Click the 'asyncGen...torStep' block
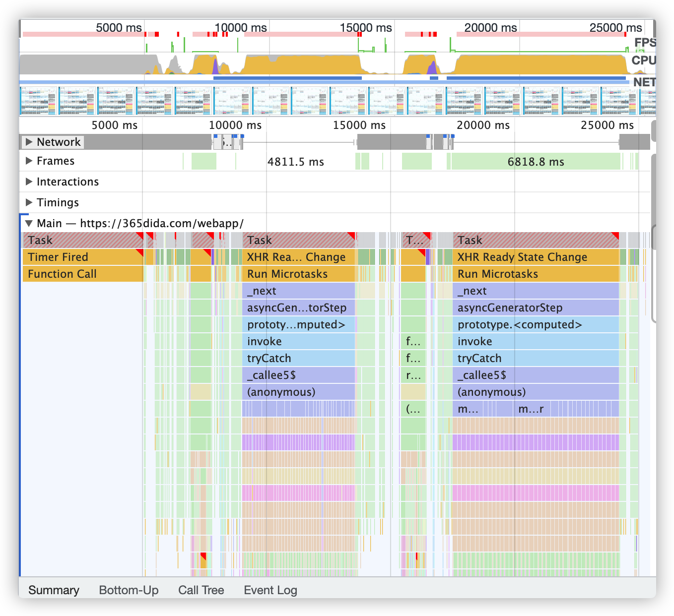The width and height of the screenshot is (674, 616). pos(299,308)
